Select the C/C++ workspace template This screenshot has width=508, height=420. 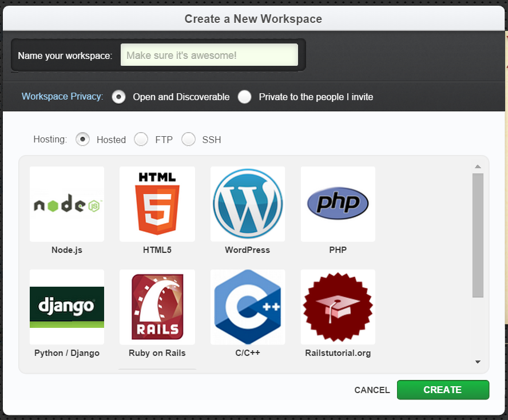tap(247, 307)
